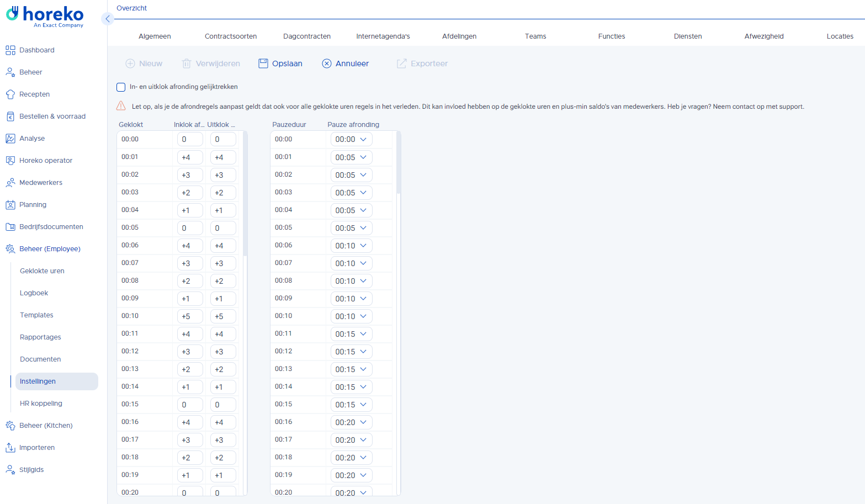Viewport: 865px width, 504px height.
Task: Open the Afwezigheid tab
Action: (763, 36)
